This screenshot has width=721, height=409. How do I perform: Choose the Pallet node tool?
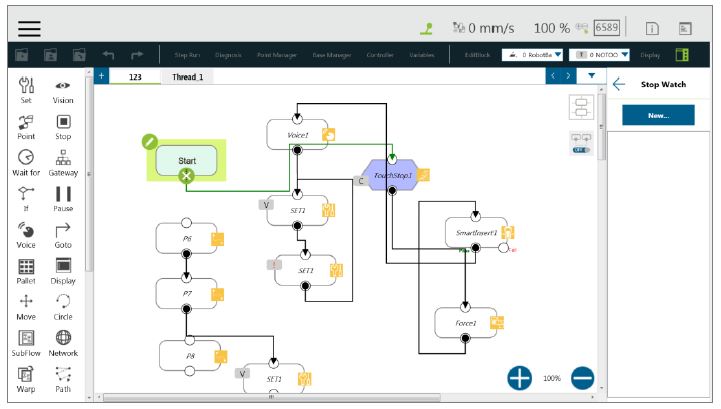(x=26, y=270)
